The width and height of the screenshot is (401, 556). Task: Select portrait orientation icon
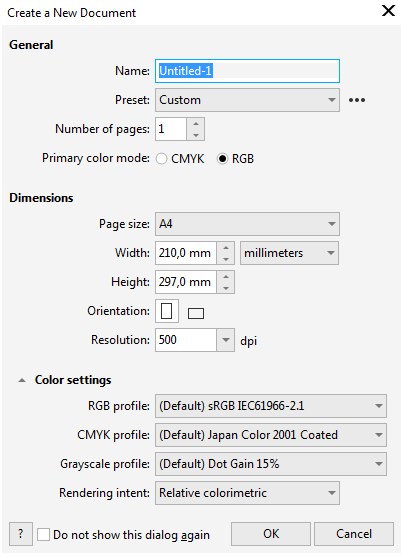[x=167, y=311]
